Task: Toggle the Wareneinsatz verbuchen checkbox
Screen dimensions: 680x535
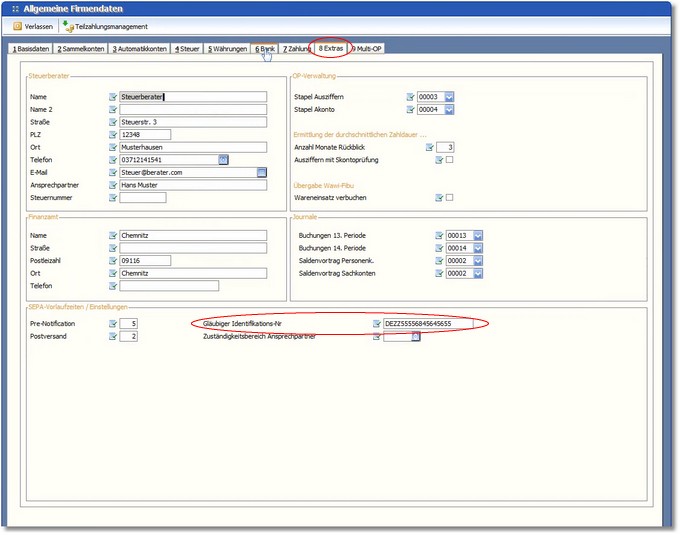Action: [450, 198]
